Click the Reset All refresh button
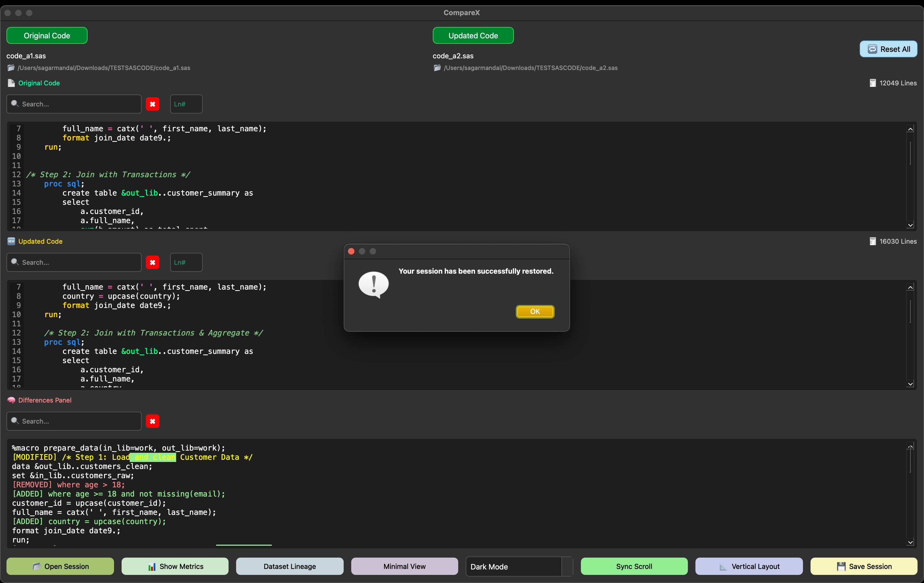The width and height of the screenshot is (924, 583). click(x=888, y=49)
